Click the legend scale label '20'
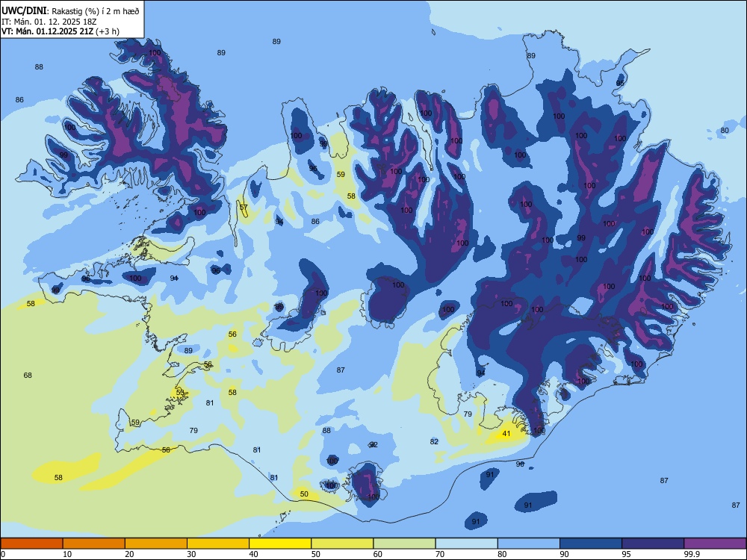747x560 pixels. [129, 554]
